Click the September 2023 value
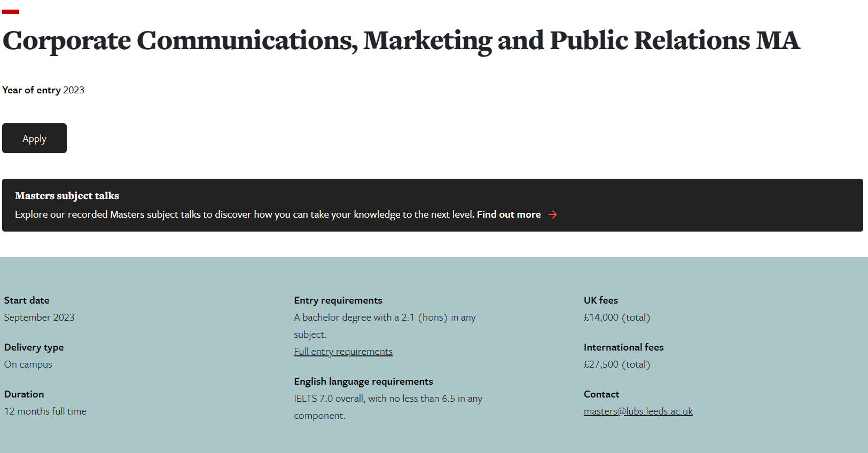The image size is (868, 453). click(39, 317)
